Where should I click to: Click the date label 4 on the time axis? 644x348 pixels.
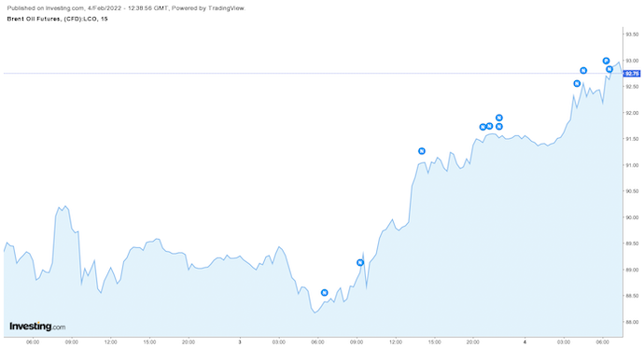coord(525,341)
